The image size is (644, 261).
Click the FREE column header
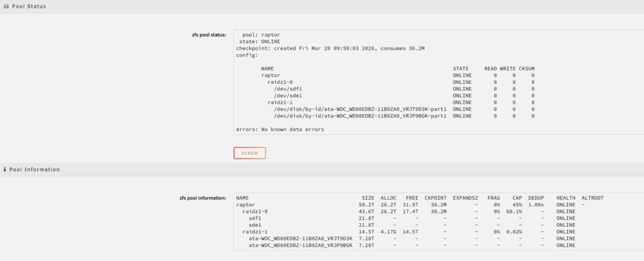coord(412,198)
